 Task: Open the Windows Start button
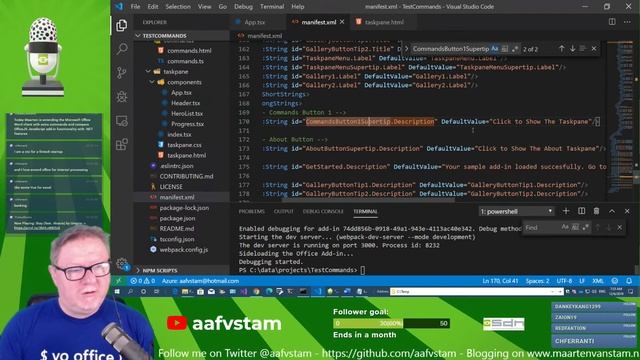pos(117,291)
